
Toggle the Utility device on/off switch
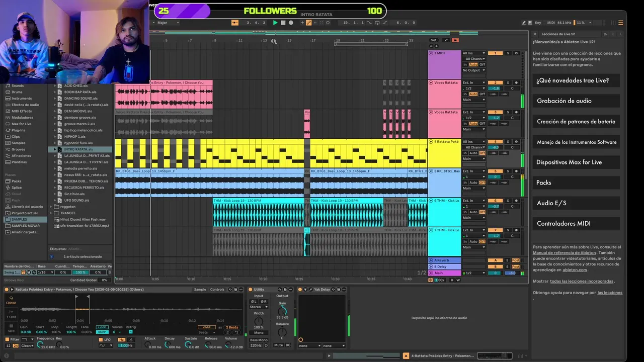coord(250,290)
